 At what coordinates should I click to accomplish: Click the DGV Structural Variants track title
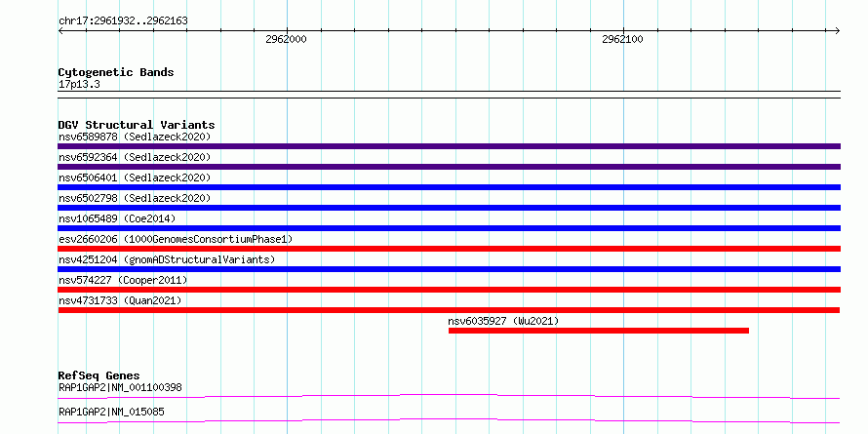(x=137, y=125)
